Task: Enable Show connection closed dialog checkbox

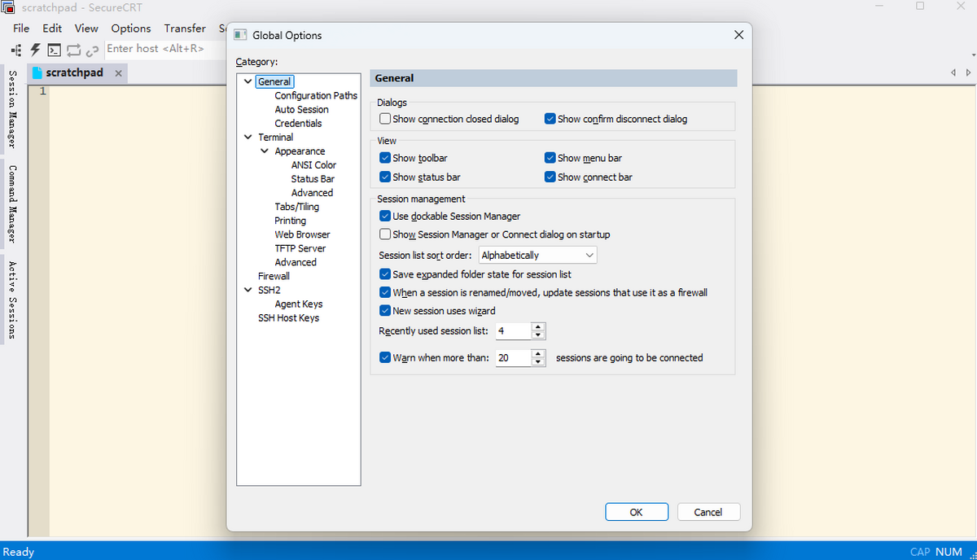Action: point(385,119)
